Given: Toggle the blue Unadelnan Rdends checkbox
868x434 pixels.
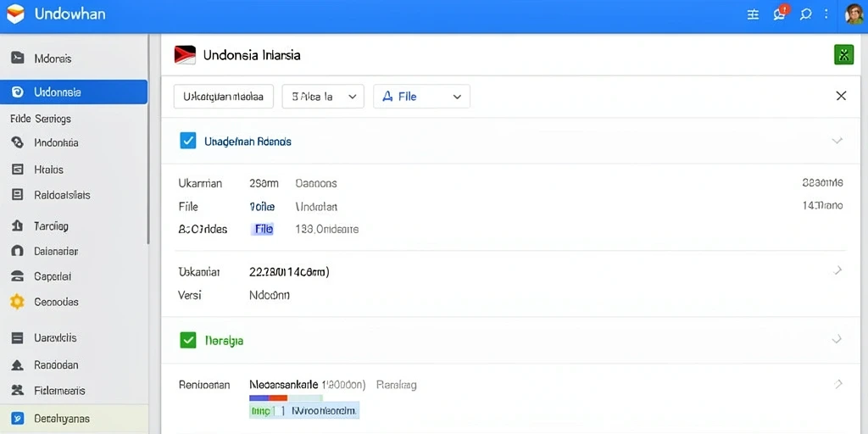Looking at the screenshot, I should (x=188, y=141).
